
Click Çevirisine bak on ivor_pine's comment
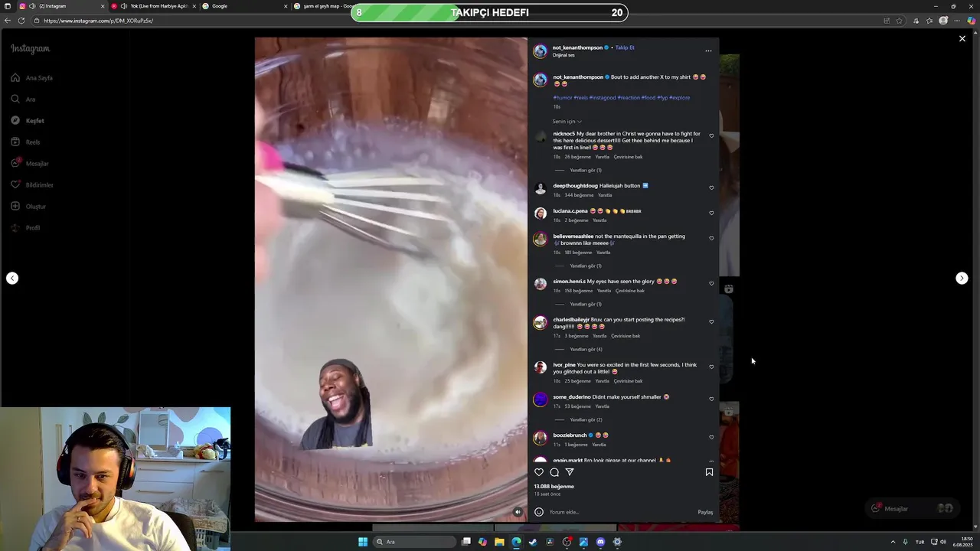pyautogui.click(x=628, y=381)
